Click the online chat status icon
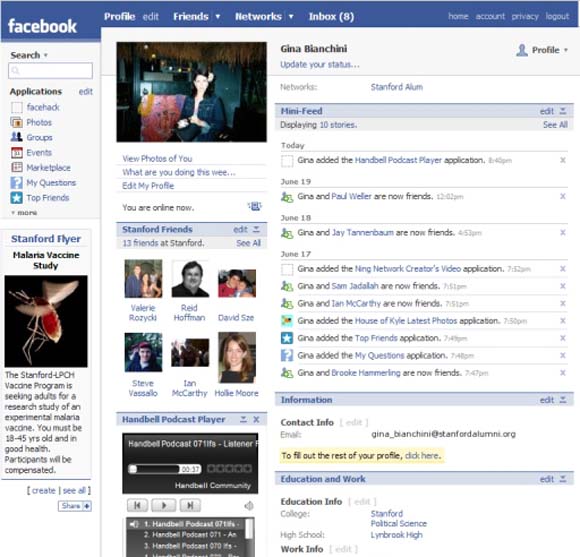 pos(255,206)
